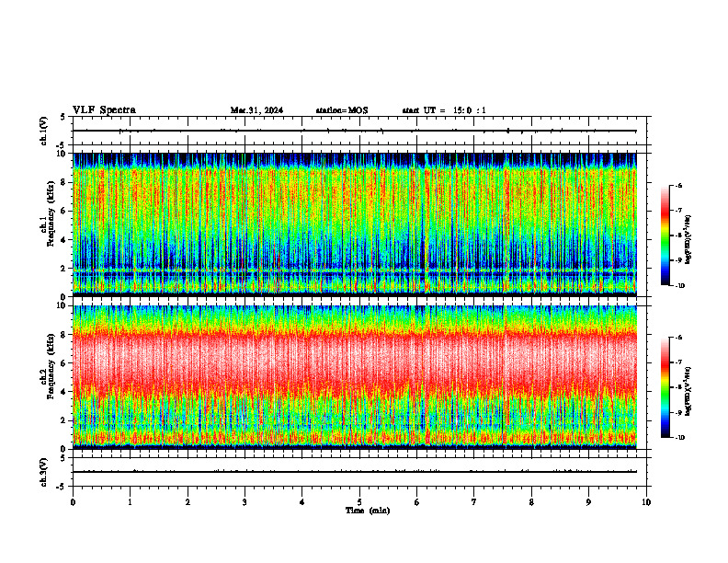Click the "VLF Spectra" title text
Viewport: 728px width, 563px height.
tap(104, 109)
